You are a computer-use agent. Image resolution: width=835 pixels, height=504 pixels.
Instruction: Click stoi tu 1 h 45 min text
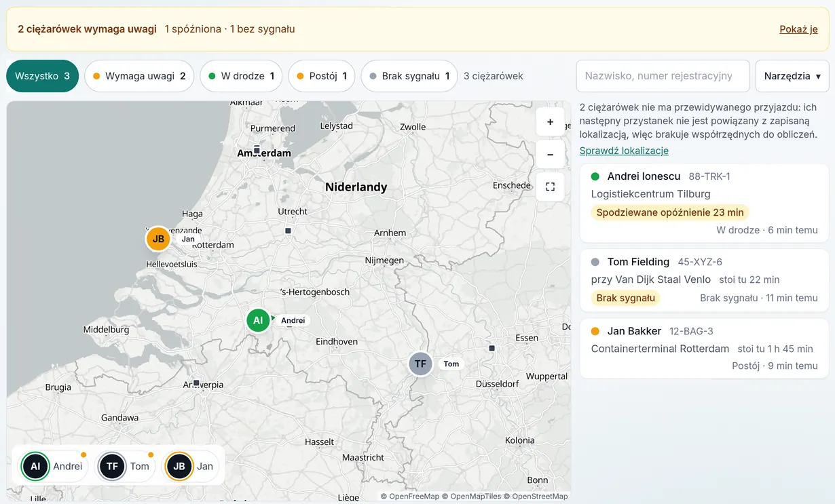[x=775, y=349]
